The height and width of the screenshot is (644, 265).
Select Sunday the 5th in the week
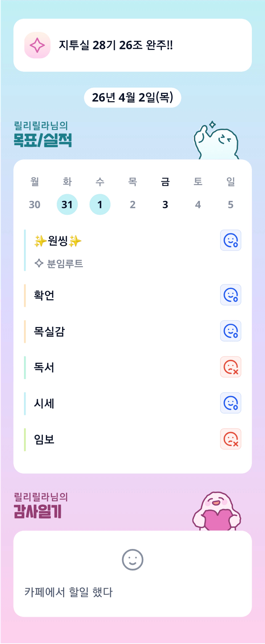[x=230, y=204]
